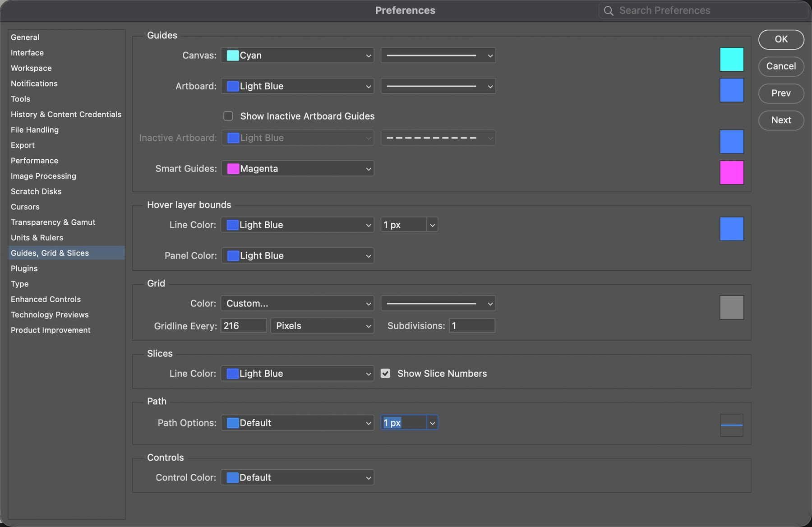Screen dimensions: 812x527
Task: Toggle Show Inactive Artboard Guides checkbox
Action: 228,116
